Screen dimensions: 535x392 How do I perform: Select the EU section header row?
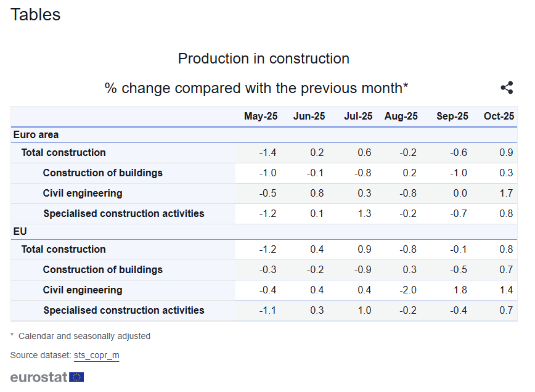pos(20,231)
